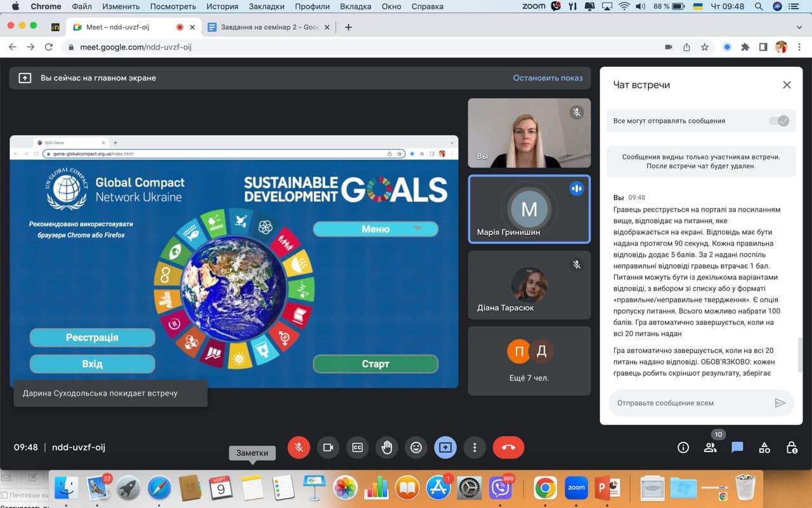Open the 'История' menu
The height and width of the screenshot is (508, 812).
[222, 6]
